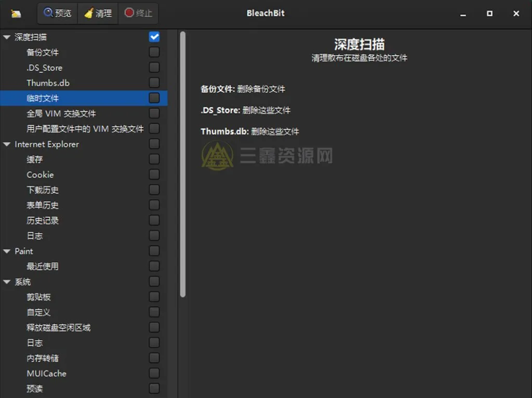Enable the 历史记录 checkbox

(154, 220)
